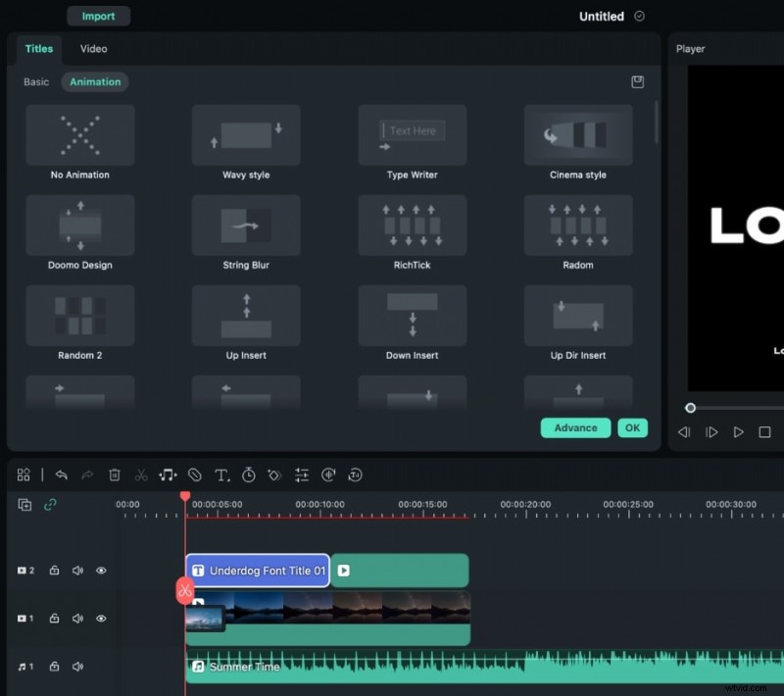Confirm with the OK button
This screenshot has width=784, height=696.
(x=632, y=427)
